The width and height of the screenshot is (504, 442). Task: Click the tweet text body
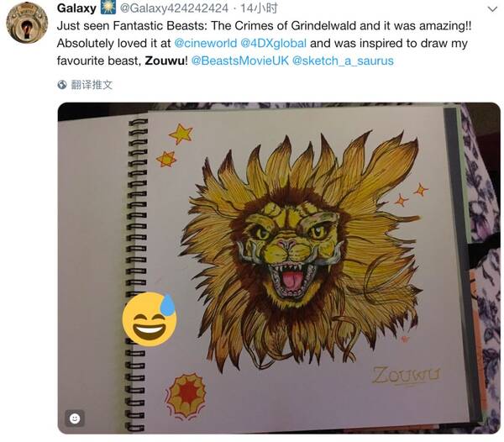tap(265, 43)
